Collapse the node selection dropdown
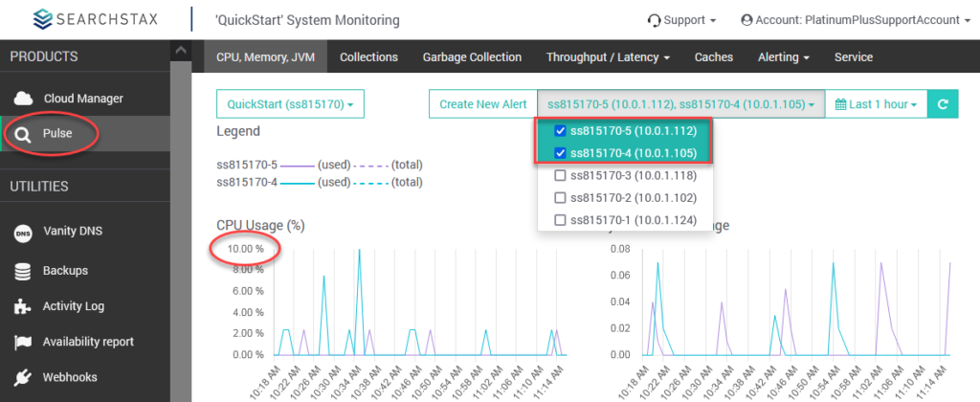The image size is (980, 402). 680,104
